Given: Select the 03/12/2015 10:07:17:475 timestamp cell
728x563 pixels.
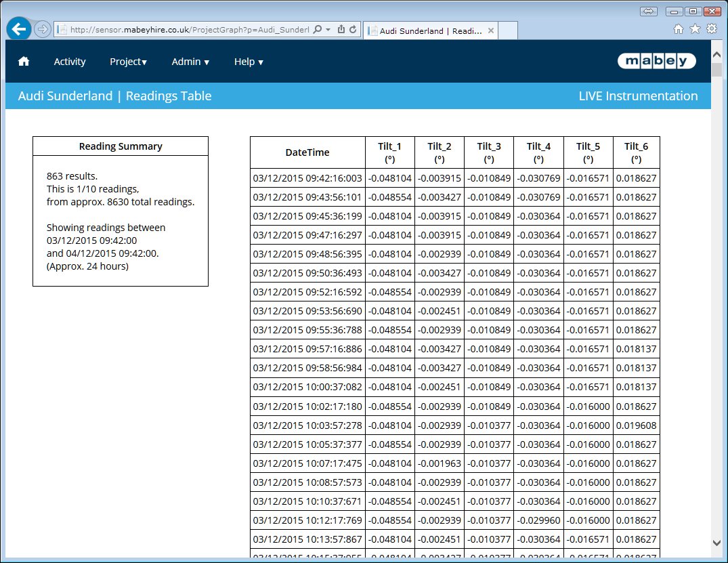Looking at the screenshot, I should [x=307, y=463].
